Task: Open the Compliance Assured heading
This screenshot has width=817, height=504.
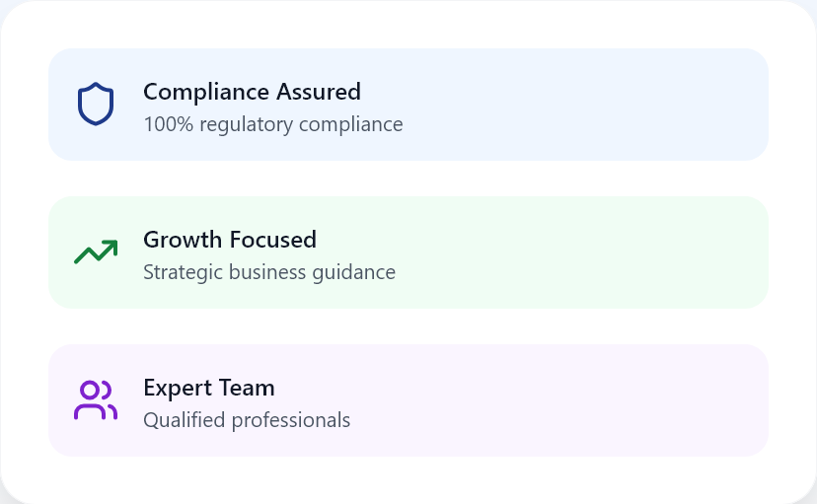Action: click(252, 92)
